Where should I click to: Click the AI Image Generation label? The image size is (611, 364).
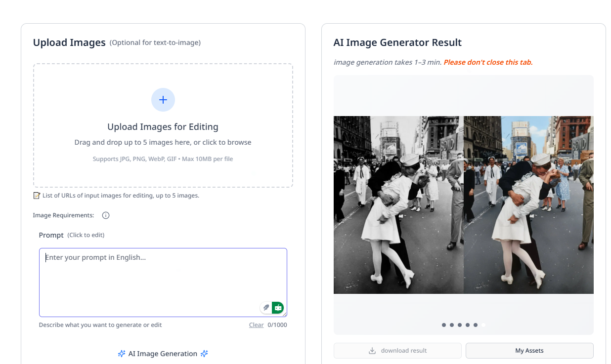163,354
